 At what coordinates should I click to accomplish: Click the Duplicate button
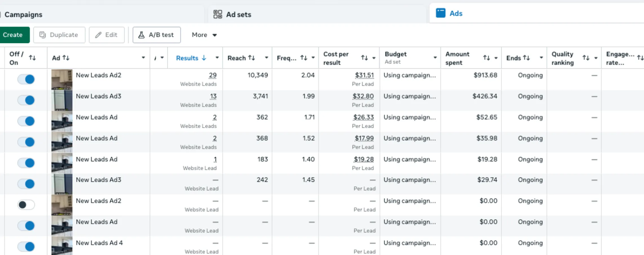pyautogui.click(x=59, y=35)
